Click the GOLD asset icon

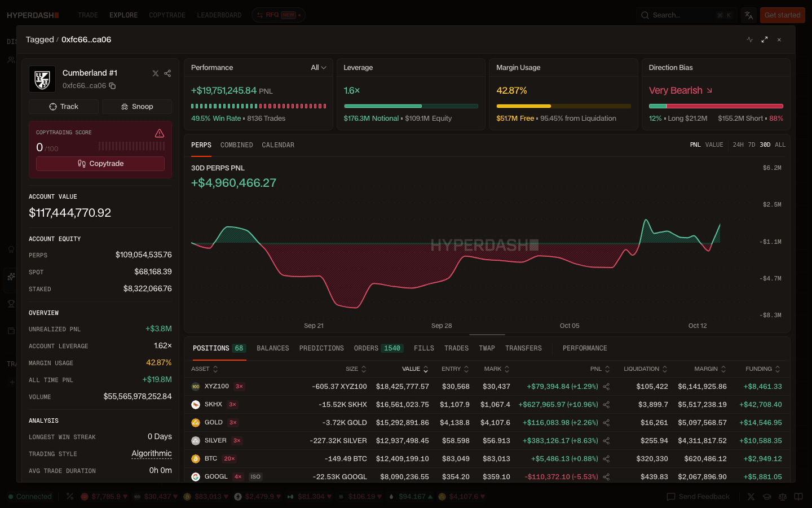[x=196, y=423]
